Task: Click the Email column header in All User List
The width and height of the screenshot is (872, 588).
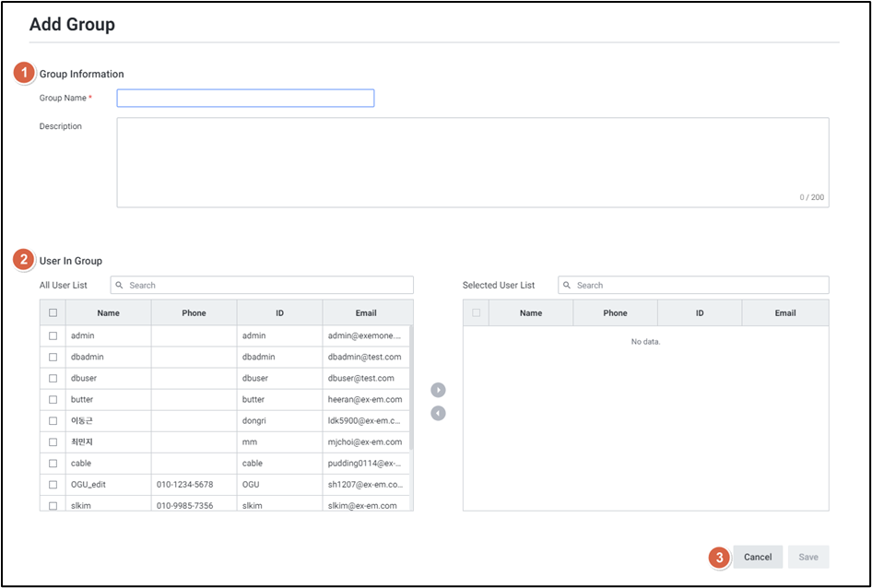Action: point(366,313)
